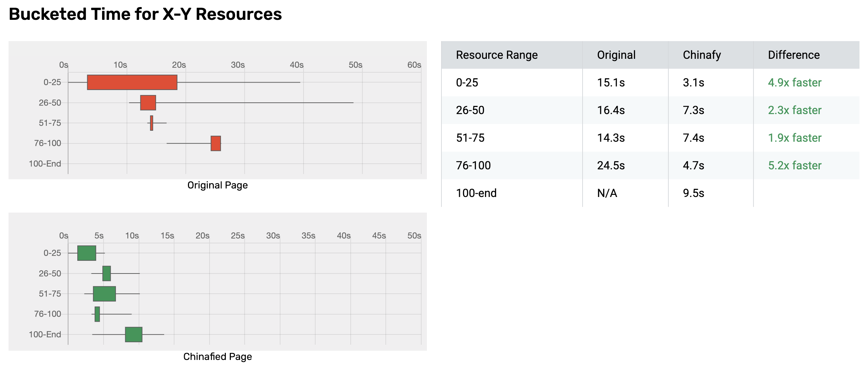Select the red 76-100 box on original chart
Image resolution: width=868 pixels, height=372 pixels.
[216, 143]
